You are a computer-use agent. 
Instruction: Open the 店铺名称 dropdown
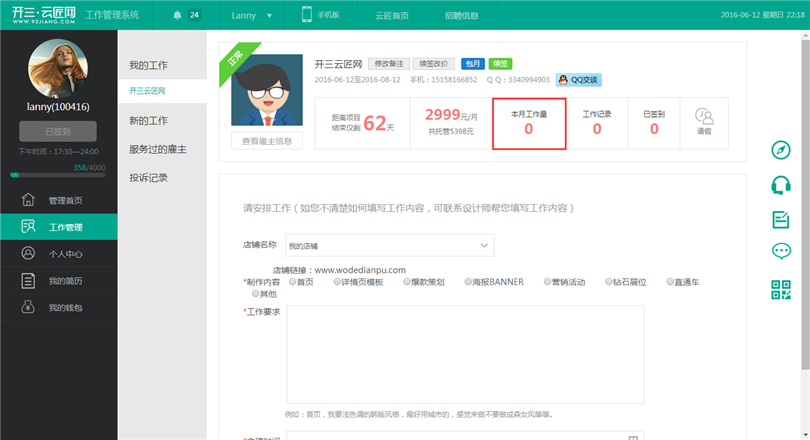click(390, 245)
